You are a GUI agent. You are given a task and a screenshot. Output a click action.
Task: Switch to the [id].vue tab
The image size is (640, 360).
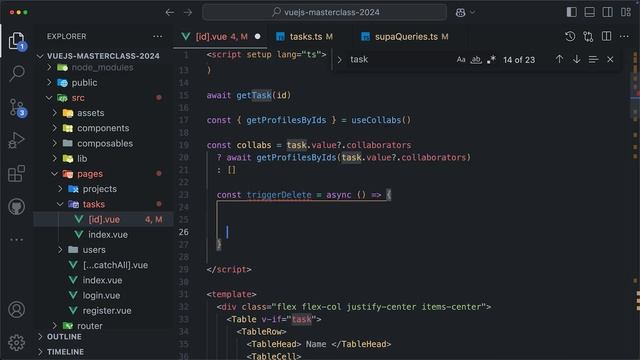pyautogui.click(x=221, y=37)
